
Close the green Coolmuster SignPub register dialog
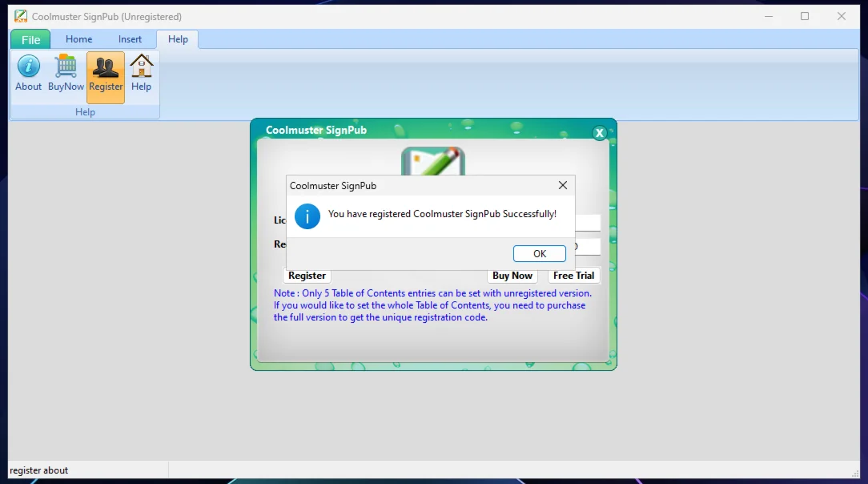(x=600, y=133)
